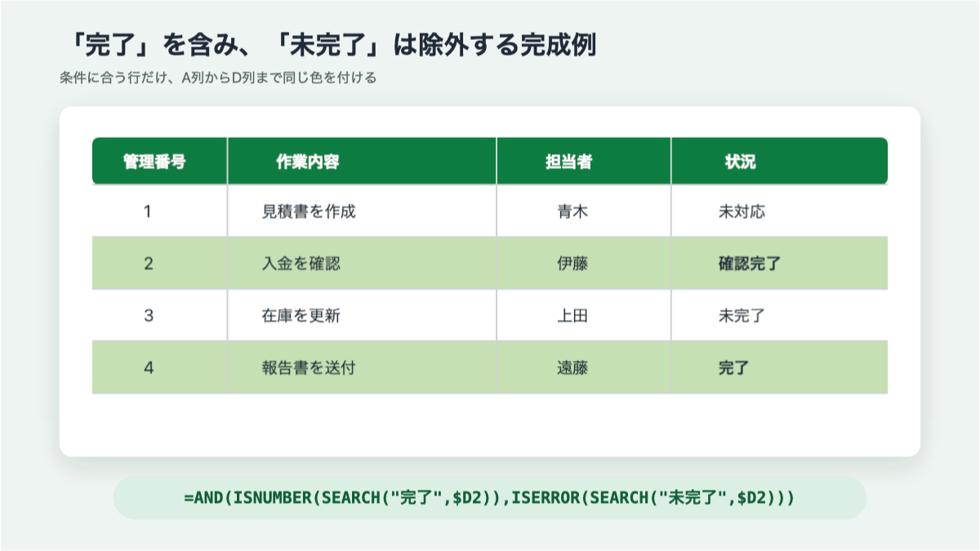Click the 作業内容 column header
The height and width of the screenshot is (551, 980).
pos(362,161)
